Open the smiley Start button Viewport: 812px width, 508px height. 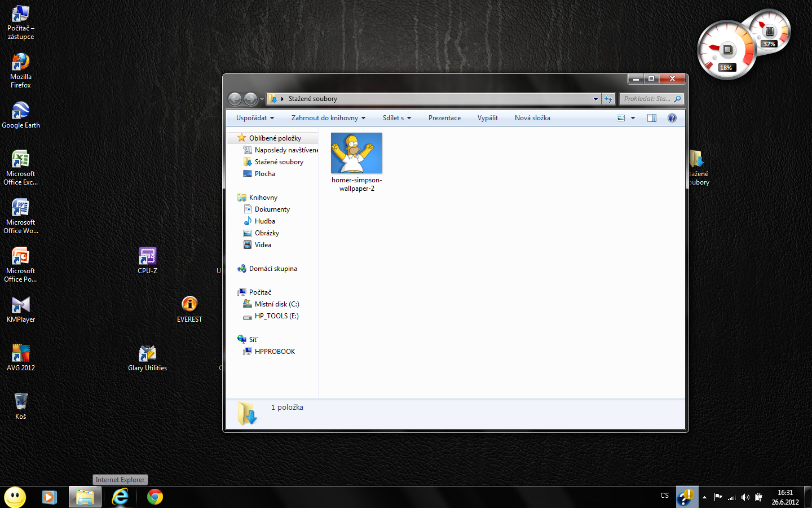pos(15,497)
